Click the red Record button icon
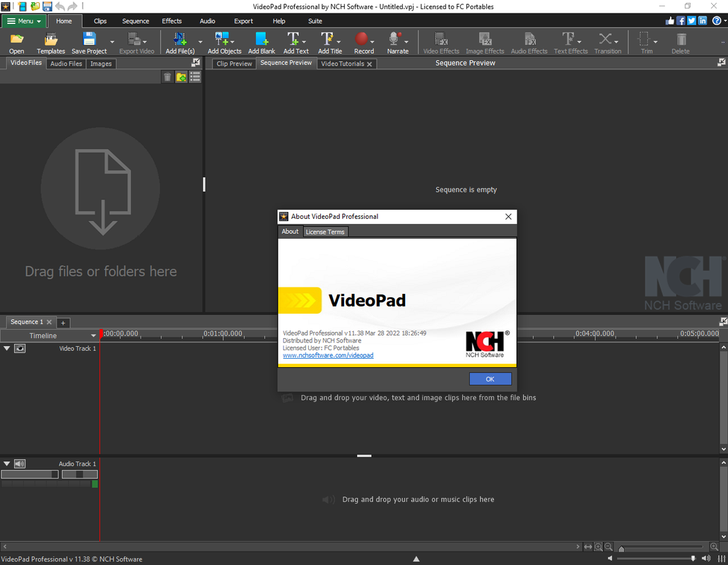728x565 pixels. [361, 39]
